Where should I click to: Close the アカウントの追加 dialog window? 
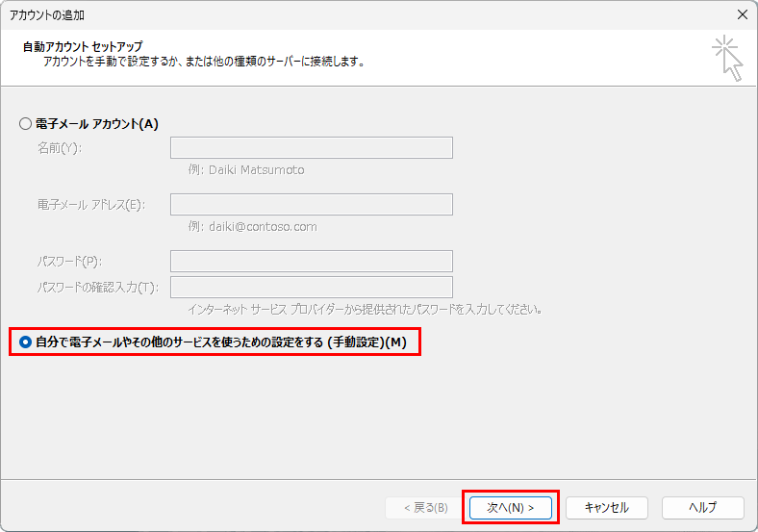(x=741, y=14)
